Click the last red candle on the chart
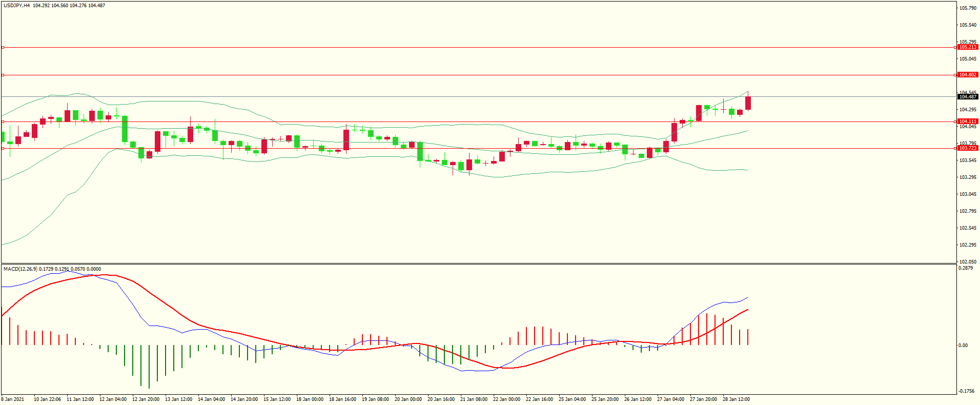Viewport: 980px width, 405px height. [x=748, y=103]
